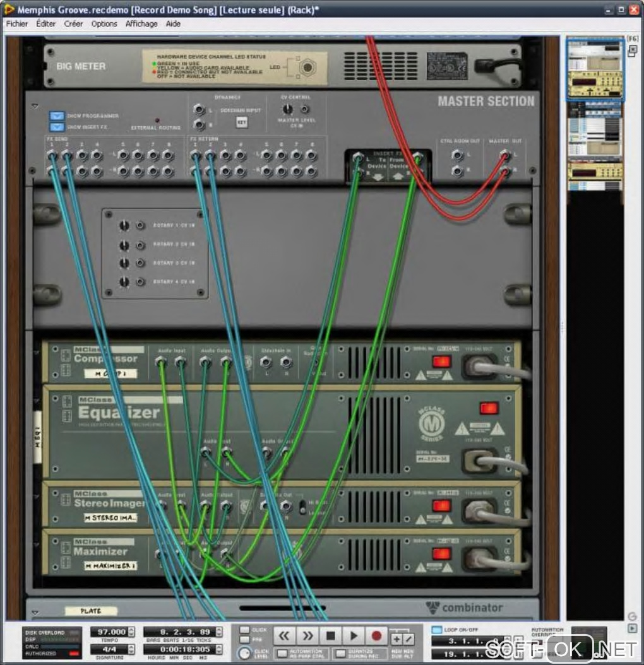The width and height of the screenshot is (644, 665).
Task: Click the Big Meter LED jack
Action: [x=307, y=68]
